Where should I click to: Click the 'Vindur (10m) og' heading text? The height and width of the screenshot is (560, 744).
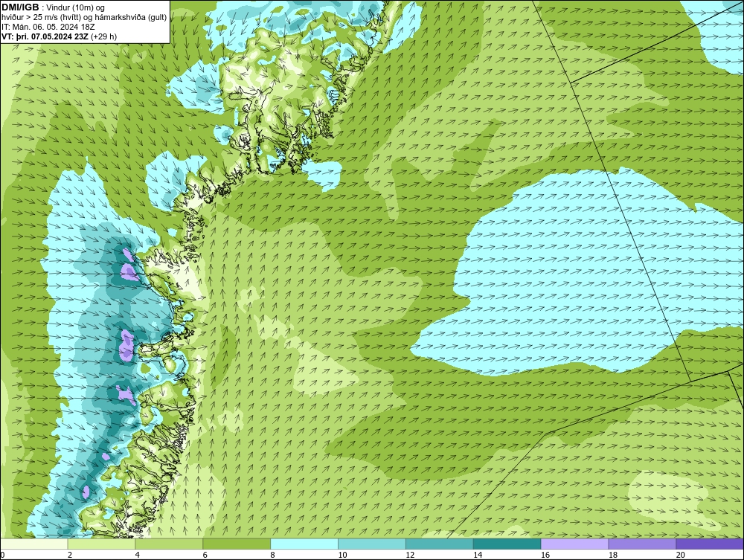(75, 8)
